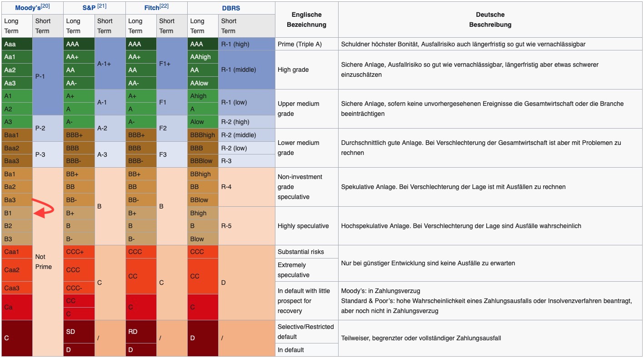The image size is (644, 358).
Task: Click footnote reference [20] next to Moody's
Action: pos(45,6)
